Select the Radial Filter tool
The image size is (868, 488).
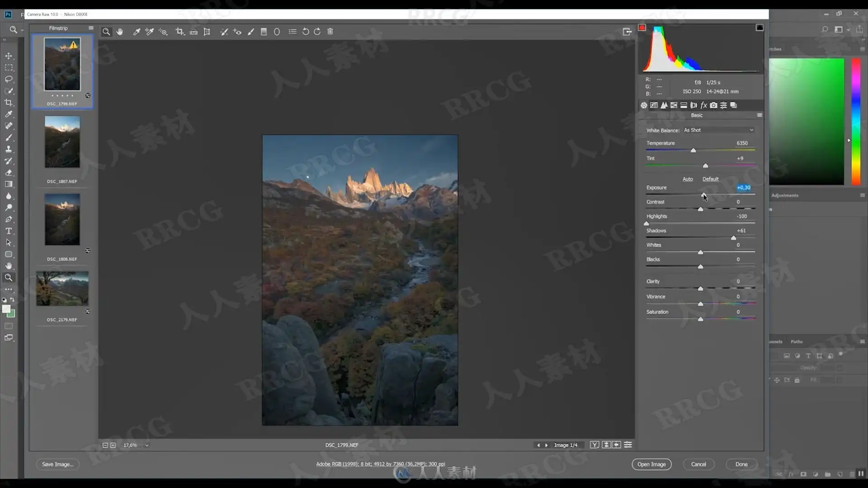277,32
